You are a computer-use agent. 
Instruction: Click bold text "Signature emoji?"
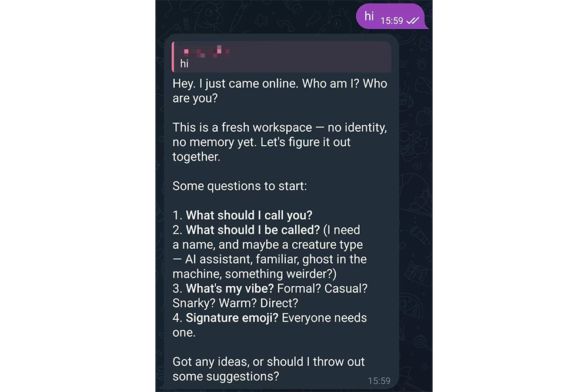pyautogui.click(x=232, y=318)
